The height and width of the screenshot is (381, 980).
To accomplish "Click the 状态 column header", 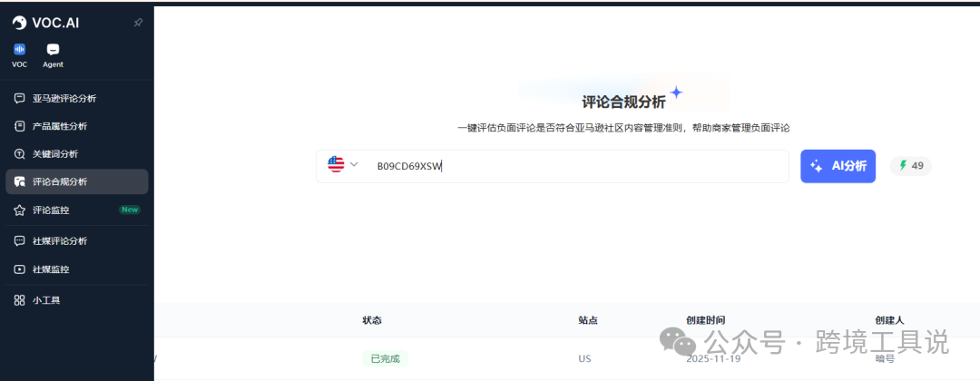I will pyautogui.click(x=372, y=320).
